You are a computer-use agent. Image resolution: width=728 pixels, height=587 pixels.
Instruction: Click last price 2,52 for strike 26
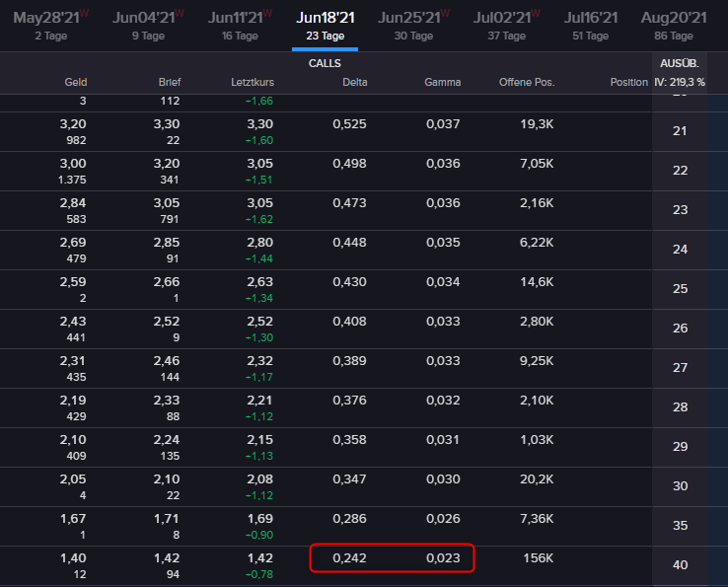(260, 322)
